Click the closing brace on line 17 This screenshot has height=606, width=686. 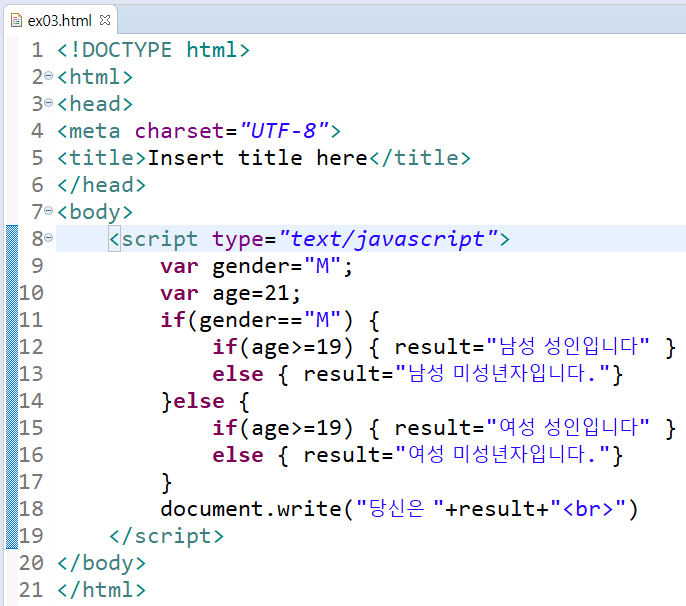166,483
